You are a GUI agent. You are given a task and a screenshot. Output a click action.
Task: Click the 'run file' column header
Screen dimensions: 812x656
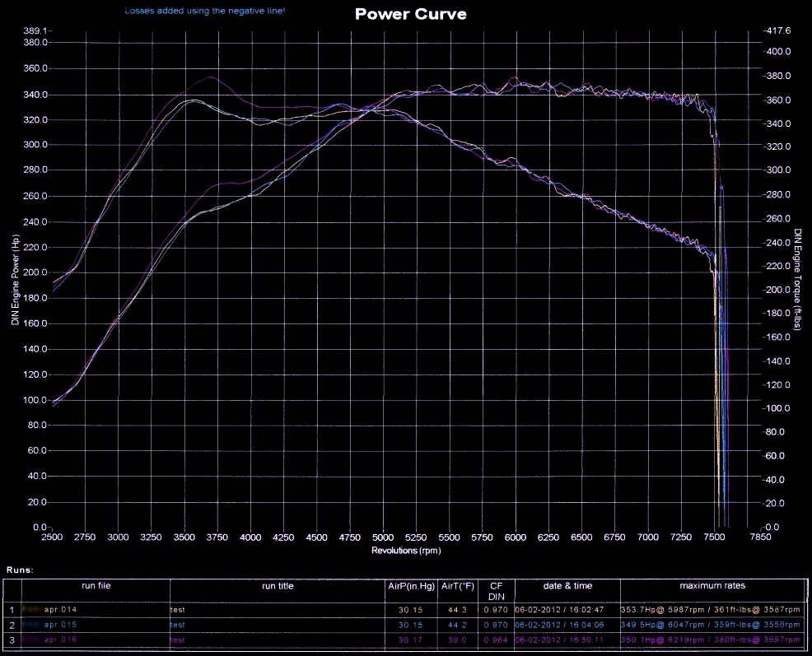click(96, 586)
